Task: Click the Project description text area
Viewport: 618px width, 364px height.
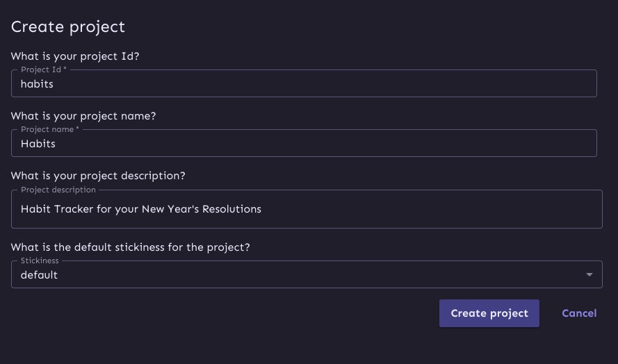Action: 306,209
